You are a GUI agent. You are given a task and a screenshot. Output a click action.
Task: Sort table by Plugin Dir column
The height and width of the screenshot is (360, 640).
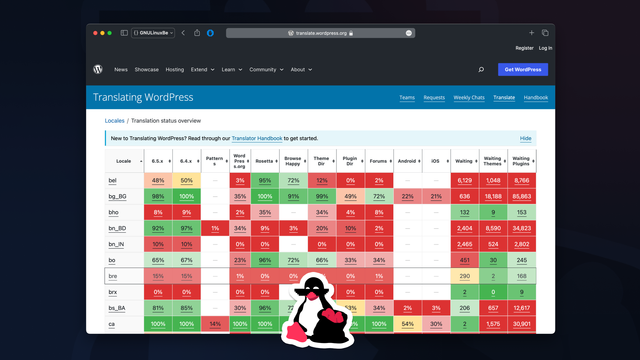351,161
